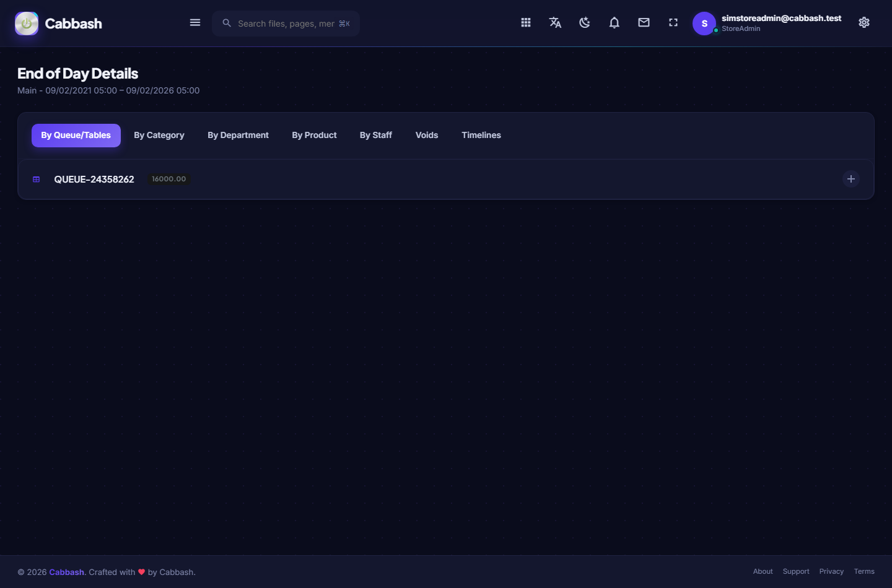View the Voids tab

coord(427,136)
